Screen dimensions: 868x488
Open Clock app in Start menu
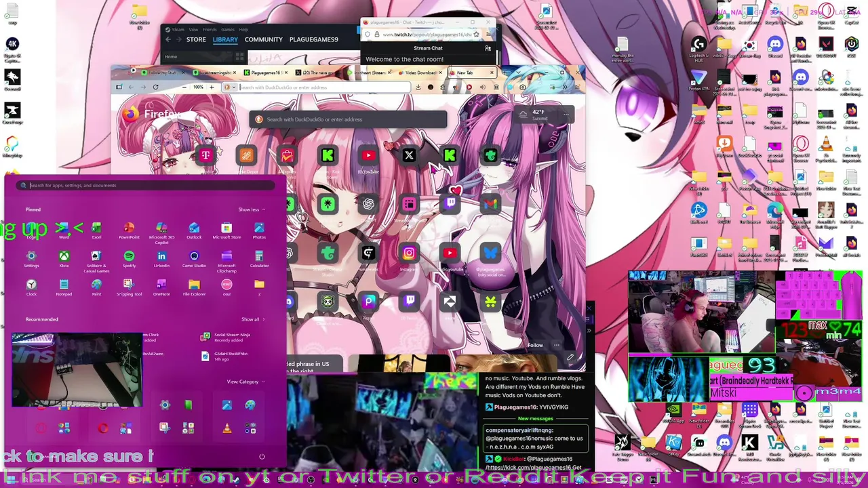click(31, 287)
